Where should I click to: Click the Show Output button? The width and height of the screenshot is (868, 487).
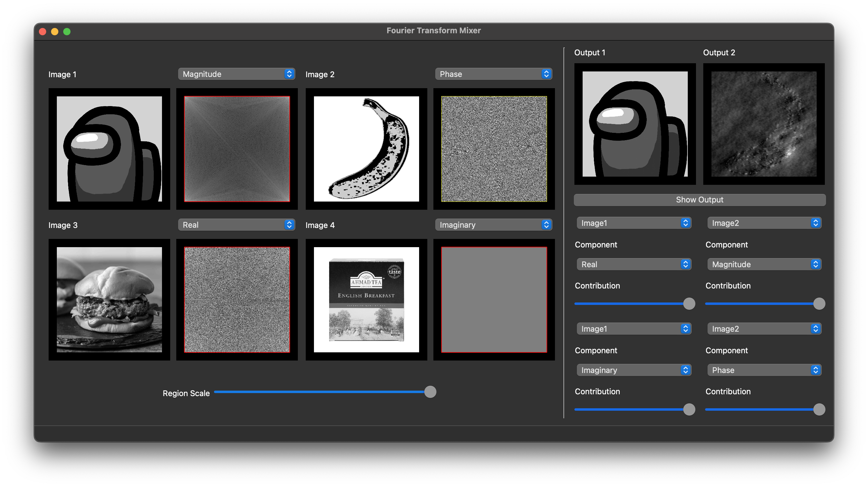(700, 199)
